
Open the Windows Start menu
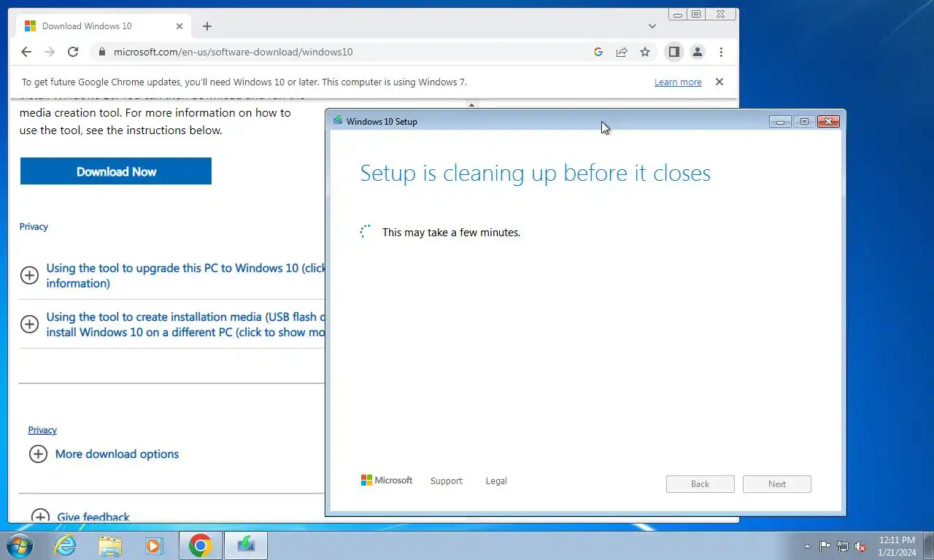click(19, 545)
